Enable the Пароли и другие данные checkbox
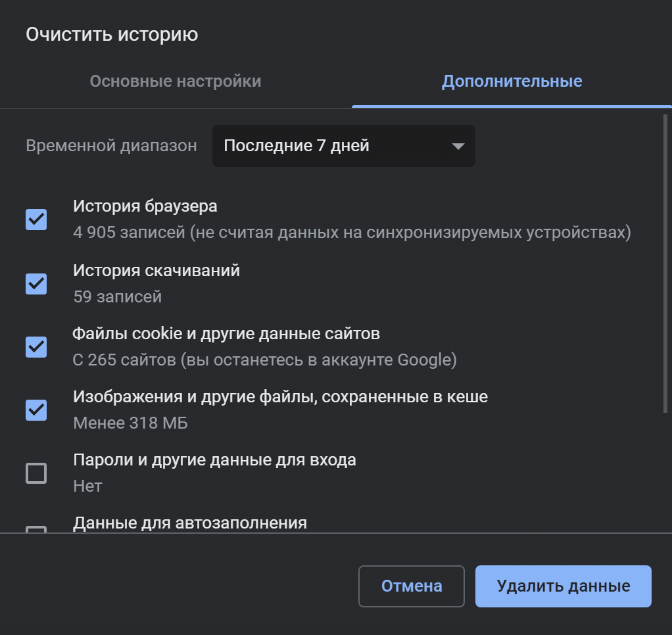 point(36,473)
